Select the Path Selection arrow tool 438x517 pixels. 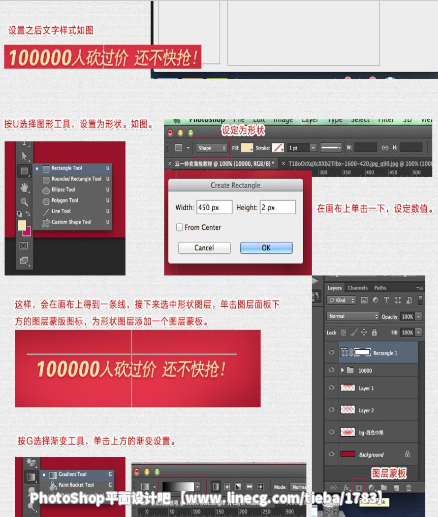coord(24,156)
